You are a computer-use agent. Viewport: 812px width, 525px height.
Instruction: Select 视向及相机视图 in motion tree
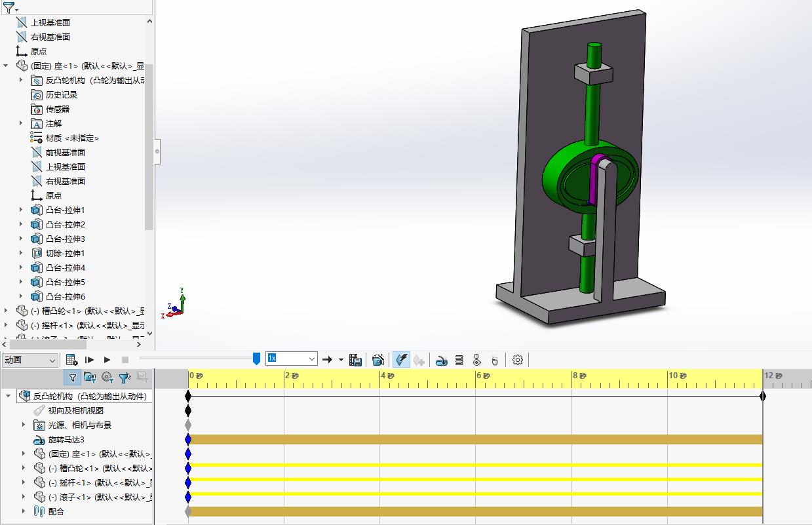[75, 410]
